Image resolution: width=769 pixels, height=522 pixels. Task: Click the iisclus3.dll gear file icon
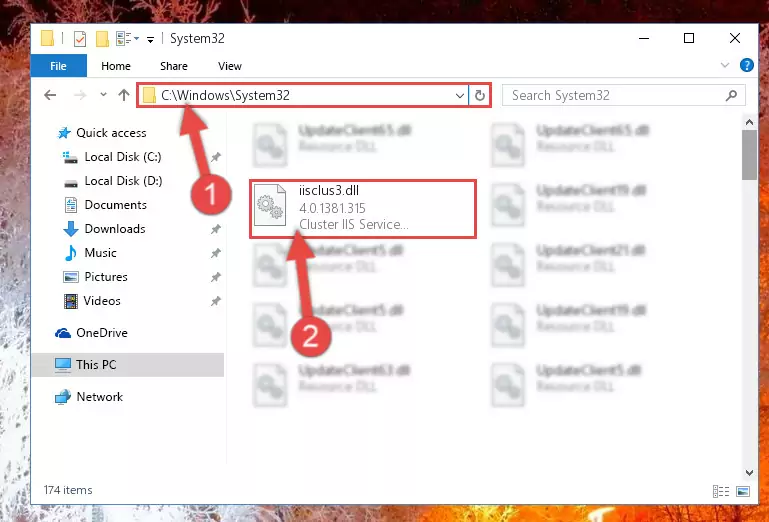pyautogui.click(x=270, y=206)
